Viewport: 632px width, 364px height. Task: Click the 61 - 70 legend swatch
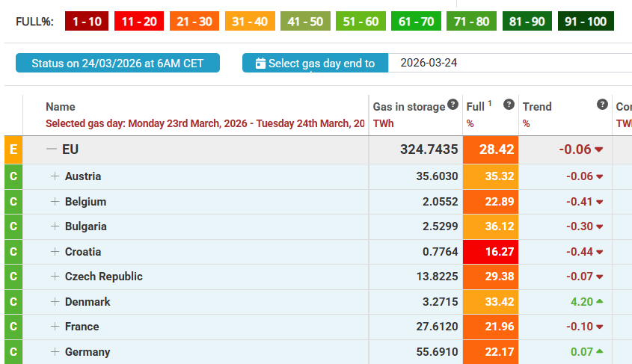(416, 21)
